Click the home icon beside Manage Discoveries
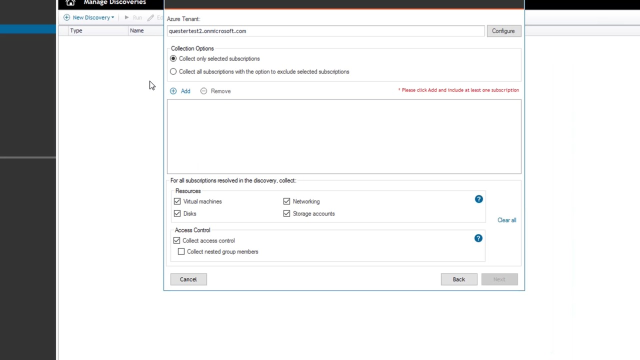 pos(70,3)
